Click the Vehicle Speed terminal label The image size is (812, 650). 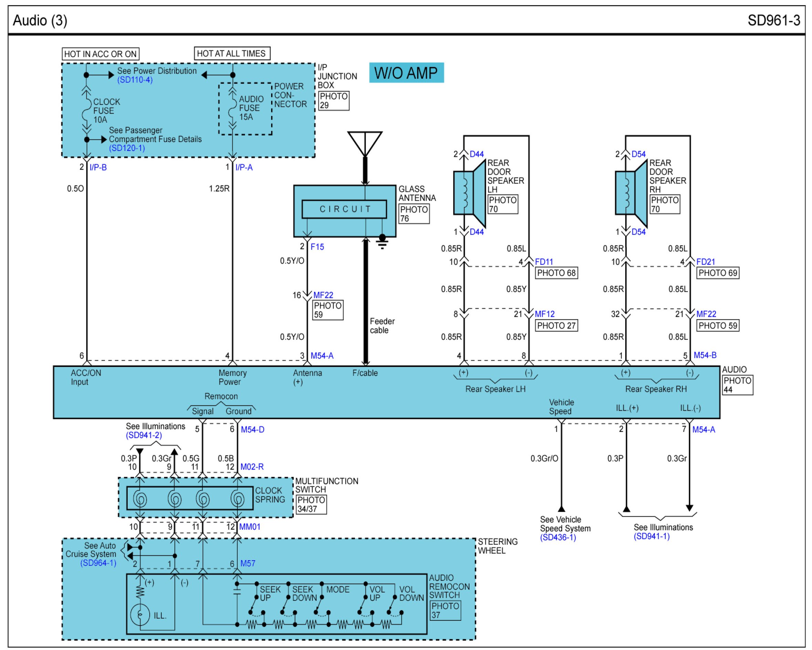tap(561, 407)
